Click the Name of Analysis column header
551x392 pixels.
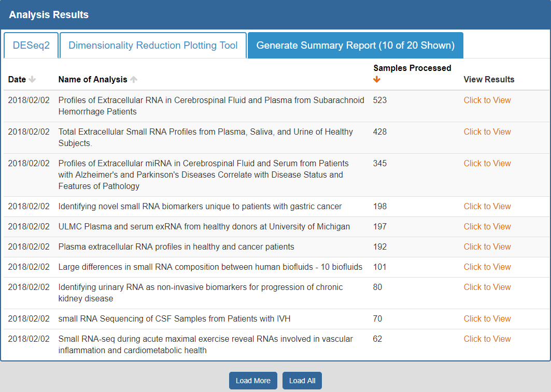92,80
